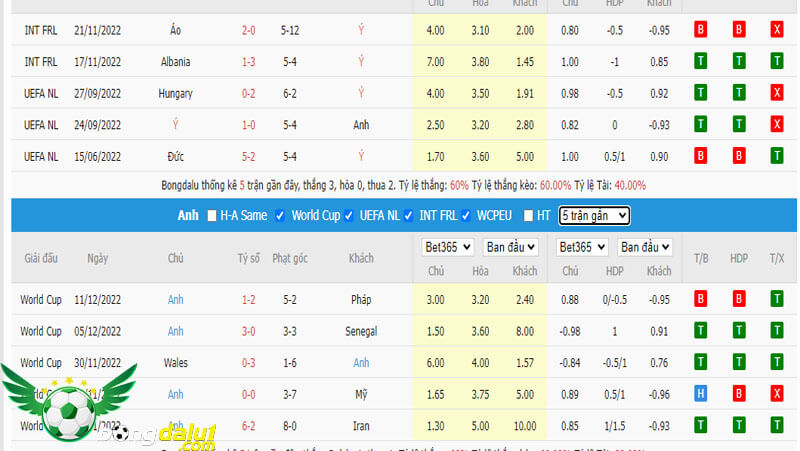Open the 5-2 score in the Đức row

pyautogui.click(x=248, y=157)
